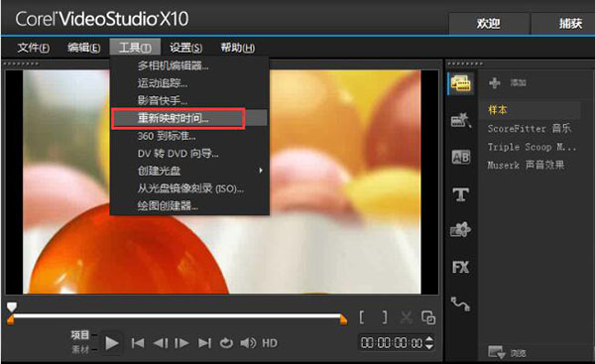Enlarge the preview window icon
The image size is (595, 364).
pyautogui.click(x=428, y=317)
